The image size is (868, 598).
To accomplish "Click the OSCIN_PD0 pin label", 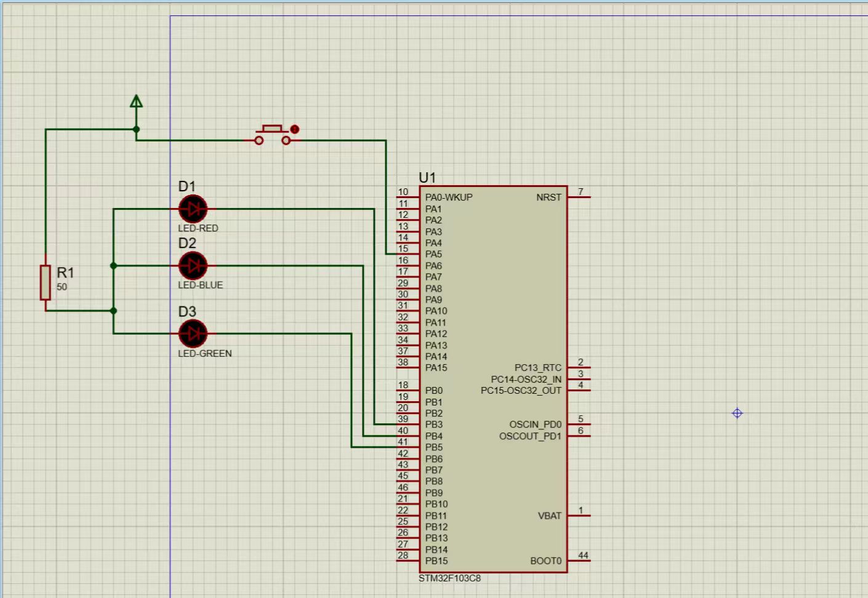I will coord(535,425).
